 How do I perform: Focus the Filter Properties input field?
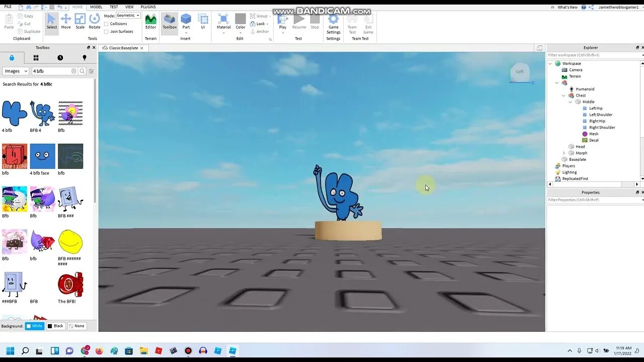(x=594, y=200)
